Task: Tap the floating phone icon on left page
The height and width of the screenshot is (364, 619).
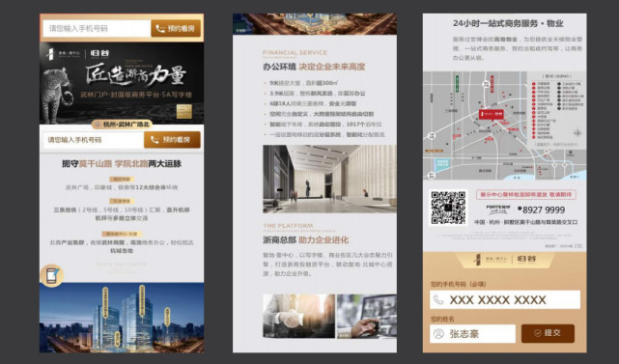Action: [52, 275]
